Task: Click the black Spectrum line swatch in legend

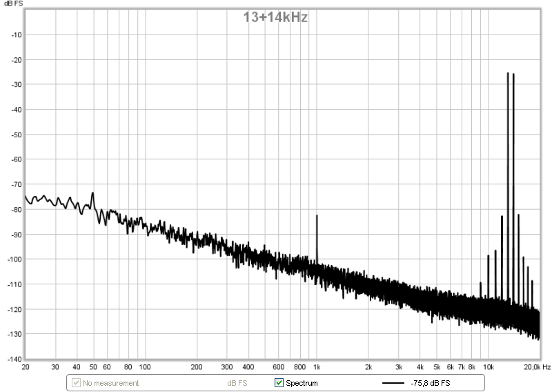Action: click(393, 383)
